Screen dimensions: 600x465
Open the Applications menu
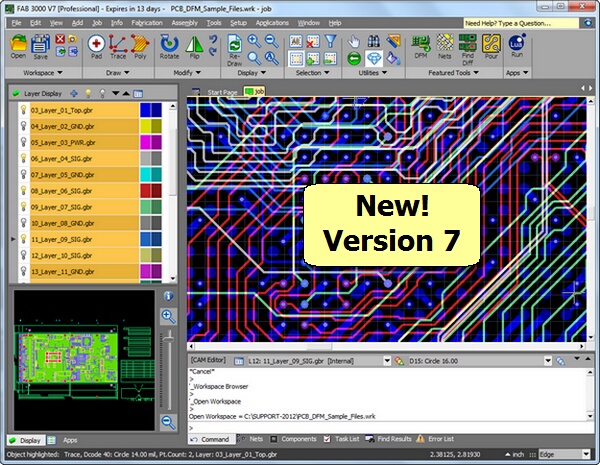pos(272,23)
